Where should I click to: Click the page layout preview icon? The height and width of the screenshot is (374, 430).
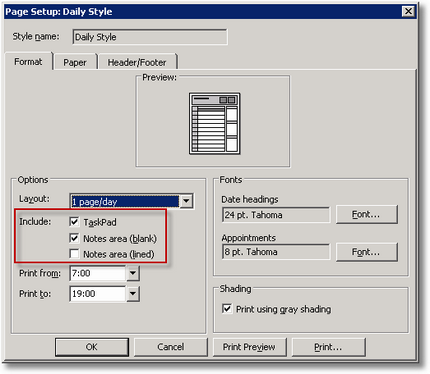pyautogui.click(x=215, y=124)
